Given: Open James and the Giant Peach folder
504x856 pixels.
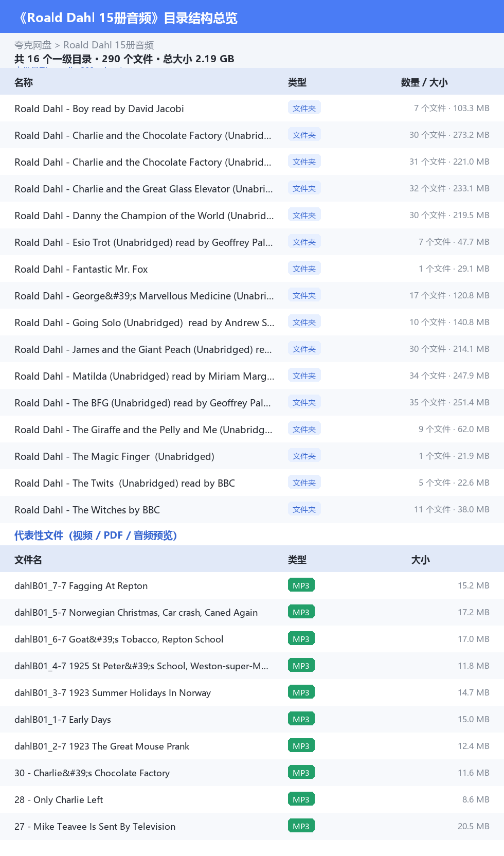Looking at the screenshot, I should pyautogui.click(x=143, y=349).
